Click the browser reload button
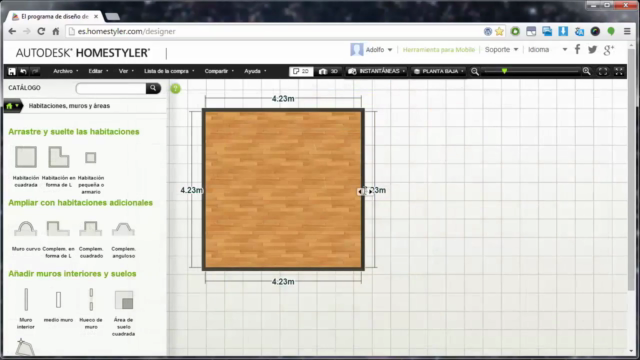 (41, 31)
